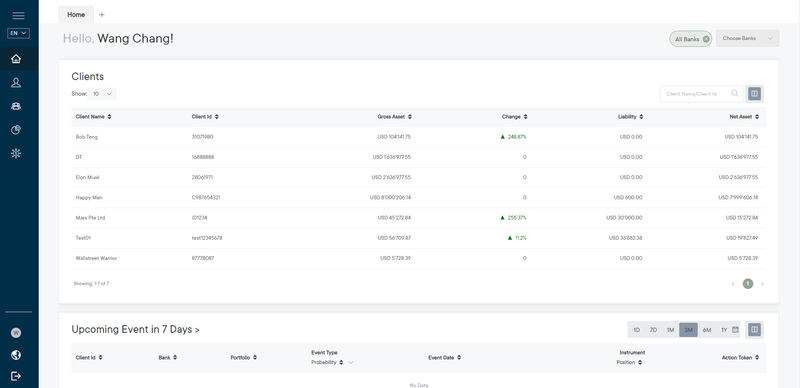Open client Happy Man
800x388 pixels.
click(89, 198)
